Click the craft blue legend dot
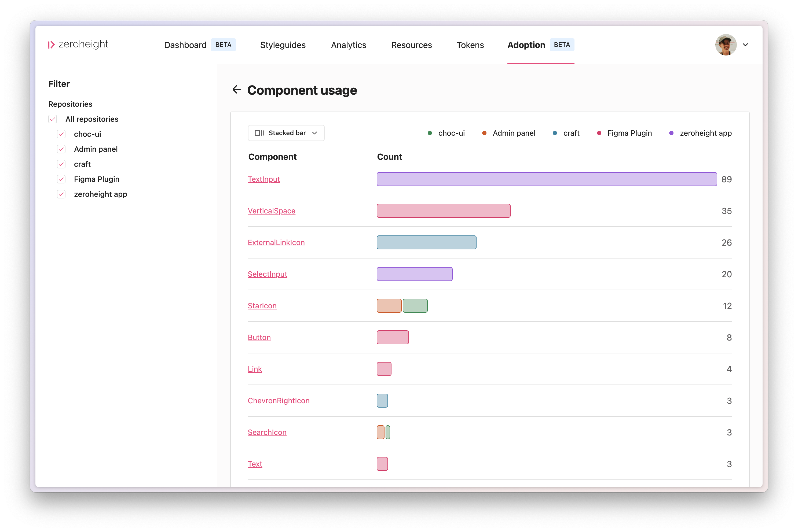Viewport: 798px width, 532px height. click(x=555, y=133)
